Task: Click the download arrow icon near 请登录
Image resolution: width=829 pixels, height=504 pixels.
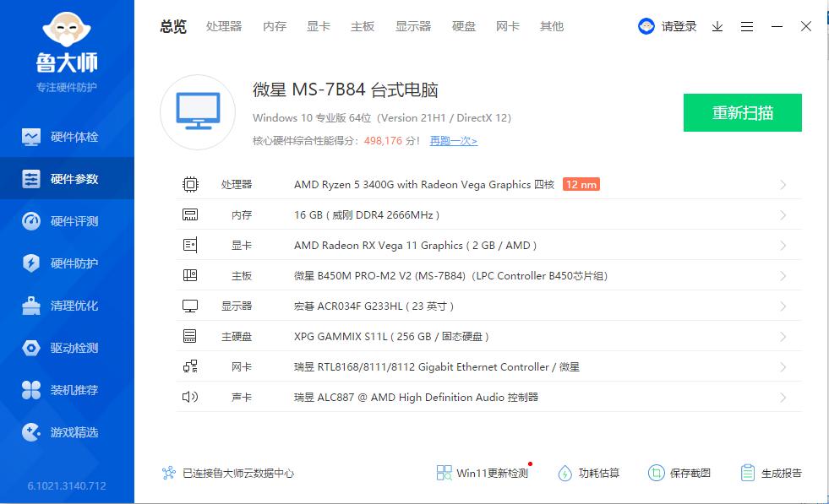Action: pyautogui.click(x=717, y=26)
